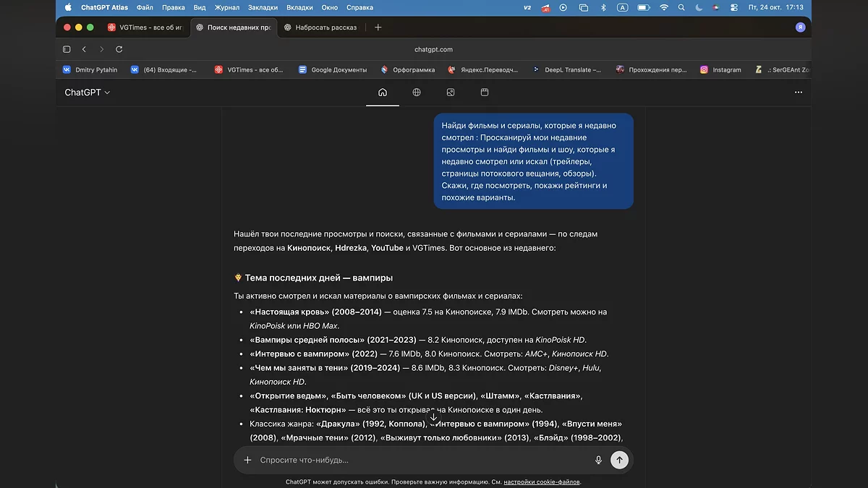The height and width of the screenshot is (488, 868).
Task: Open the Dmitry Pytahin bookmark
Action: (x=90, y=70)
